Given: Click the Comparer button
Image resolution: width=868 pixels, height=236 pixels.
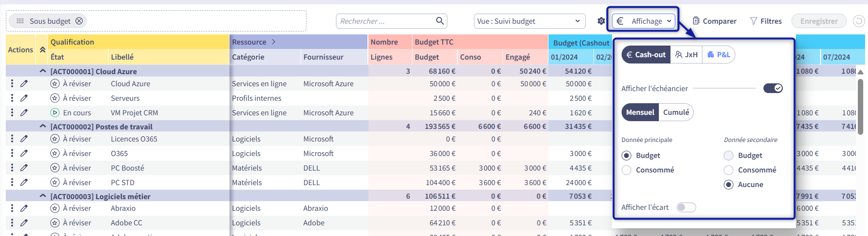Looking at the screenshot, I should click(715, 21).
